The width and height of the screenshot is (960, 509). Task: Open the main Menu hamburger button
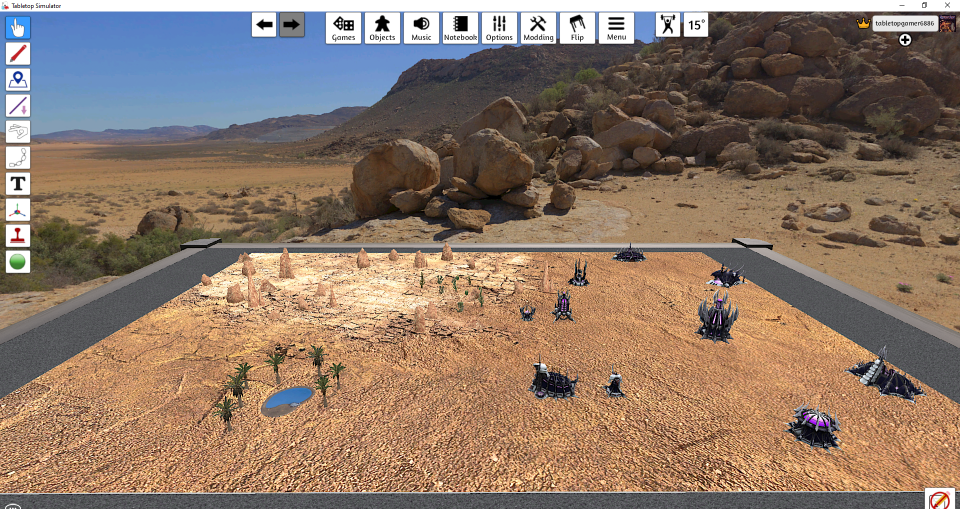pos(617,28)
